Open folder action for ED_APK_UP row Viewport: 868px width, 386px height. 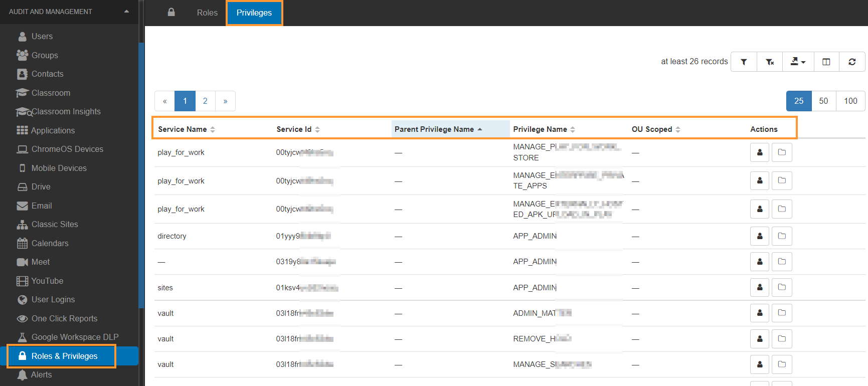pos(782,209)
